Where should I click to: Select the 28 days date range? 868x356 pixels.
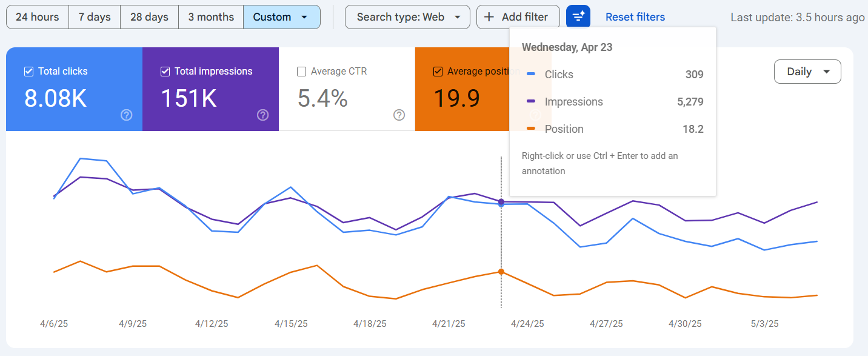point(149,17)
